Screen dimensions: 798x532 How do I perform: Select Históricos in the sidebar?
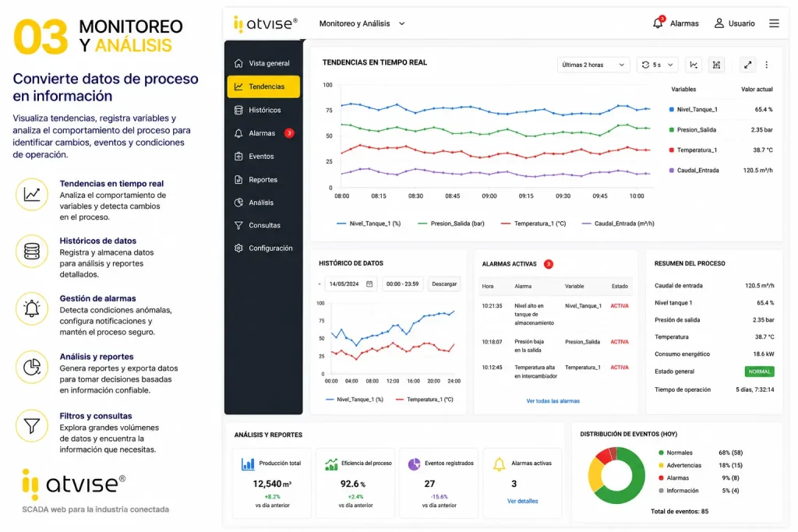click(263, 110)
